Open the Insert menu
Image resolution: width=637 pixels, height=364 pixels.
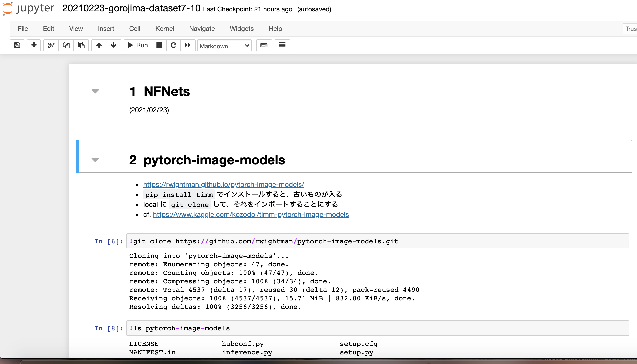(106, 29)
